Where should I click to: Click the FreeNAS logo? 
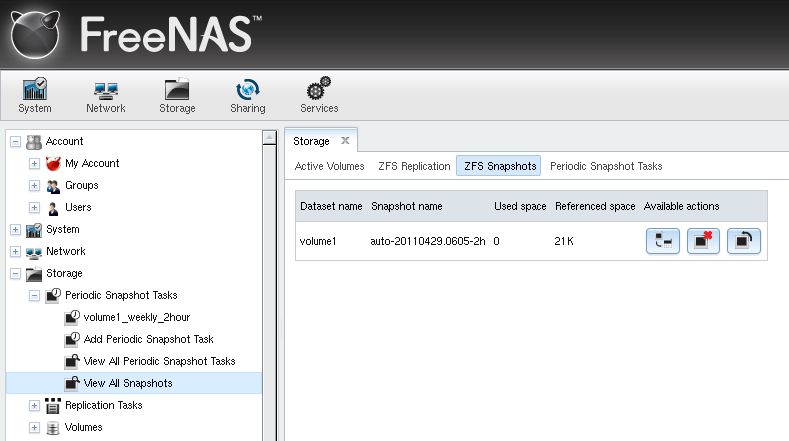click(136, 34)
